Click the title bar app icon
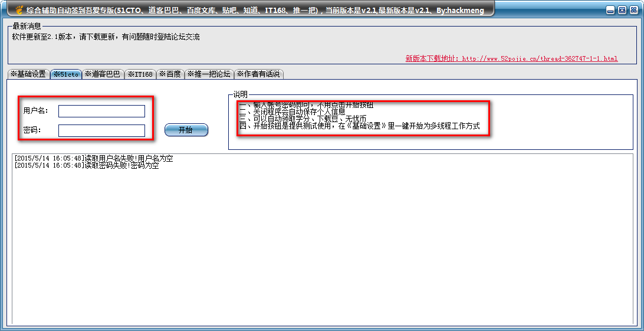 click(x=19, y=9)
